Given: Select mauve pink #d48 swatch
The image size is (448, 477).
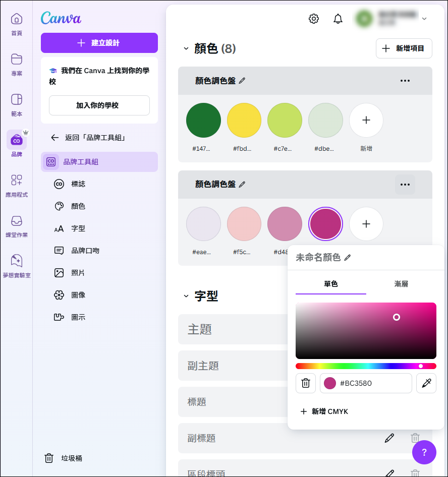Looking at the screenshot, I should (285, 224).
